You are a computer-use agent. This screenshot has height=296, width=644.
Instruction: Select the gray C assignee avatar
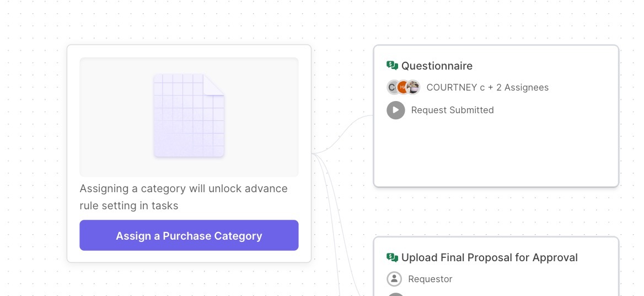point(392,87)
